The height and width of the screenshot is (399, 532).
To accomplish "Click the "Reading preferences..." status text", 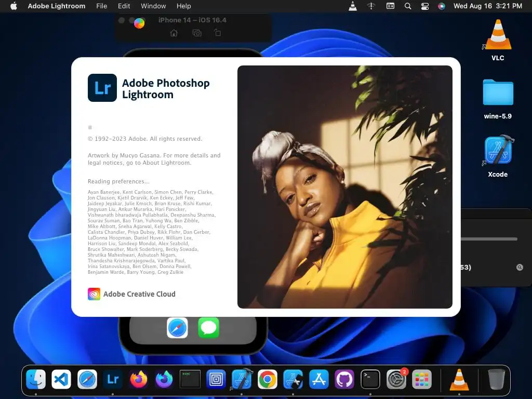I will click(118, 181).
